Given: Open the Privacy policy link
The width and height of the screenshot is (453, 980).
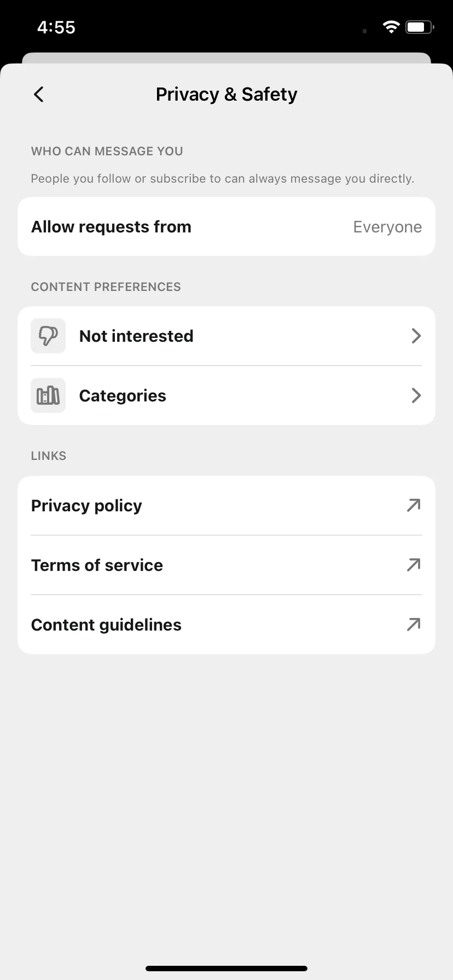Looking at the screenshot, I should pos(226,505).
